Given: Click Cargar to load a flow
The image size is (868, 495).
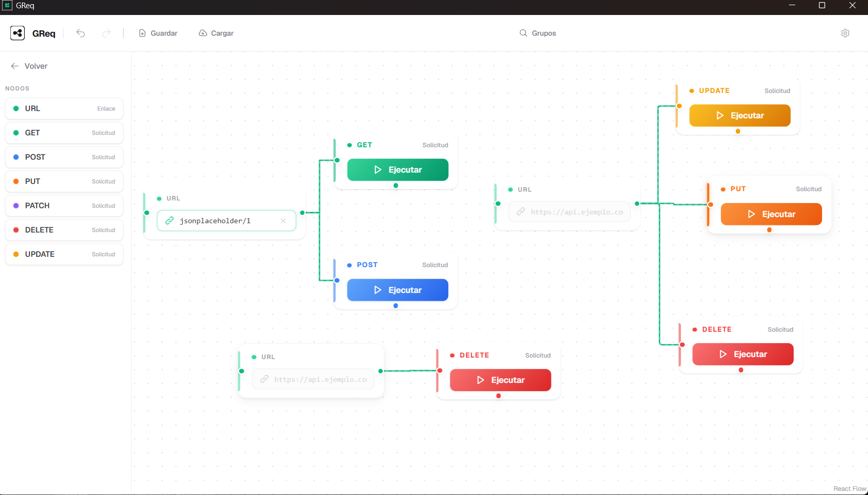Looking at the screenshot, I should (x=216, y=33).
